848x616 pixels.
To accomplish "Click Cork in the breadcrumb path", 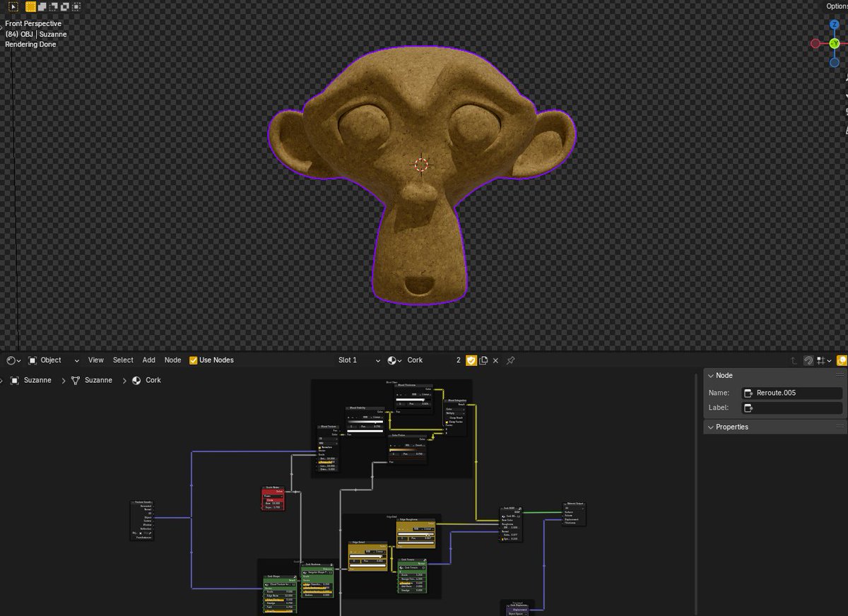I will coord(147,380).
